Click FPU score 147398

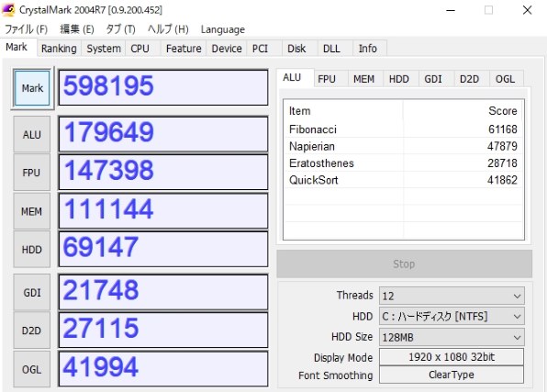pos(163,172)
